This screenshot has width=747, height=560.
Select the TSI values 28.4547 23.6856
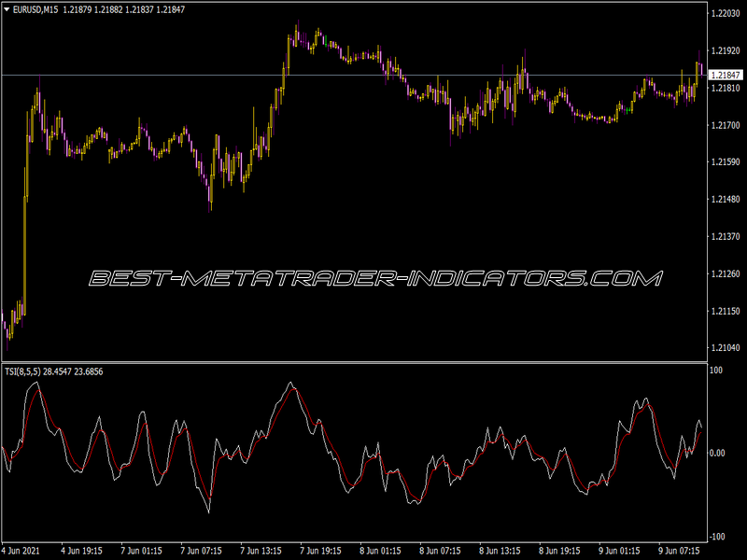[73, 371]
